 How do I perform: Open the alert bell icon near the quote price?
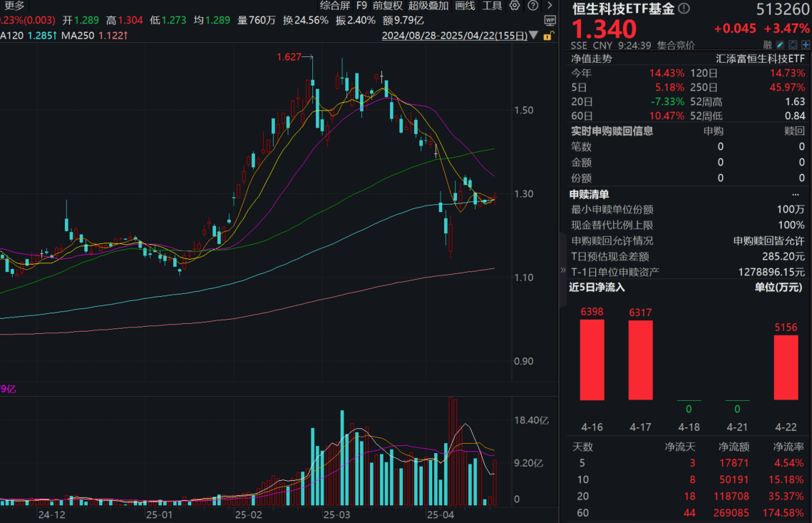[792, 44]
